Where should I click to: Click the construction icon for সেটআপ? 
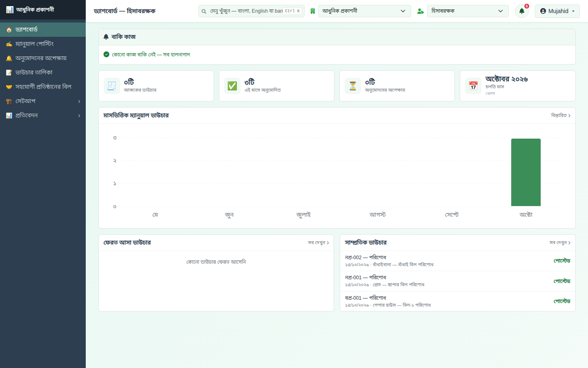tap(9, 101)
